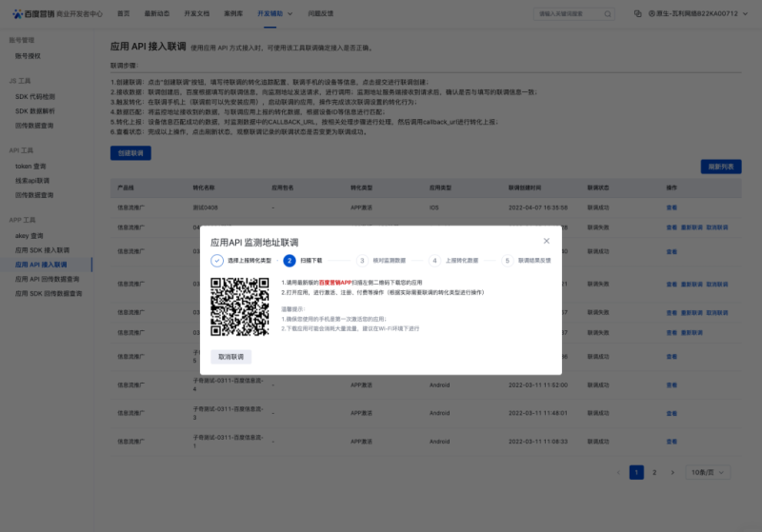This screenshot has width=762, height=532.
Task: Click the 创建联调 button
Action: click(x=130, y=153)
